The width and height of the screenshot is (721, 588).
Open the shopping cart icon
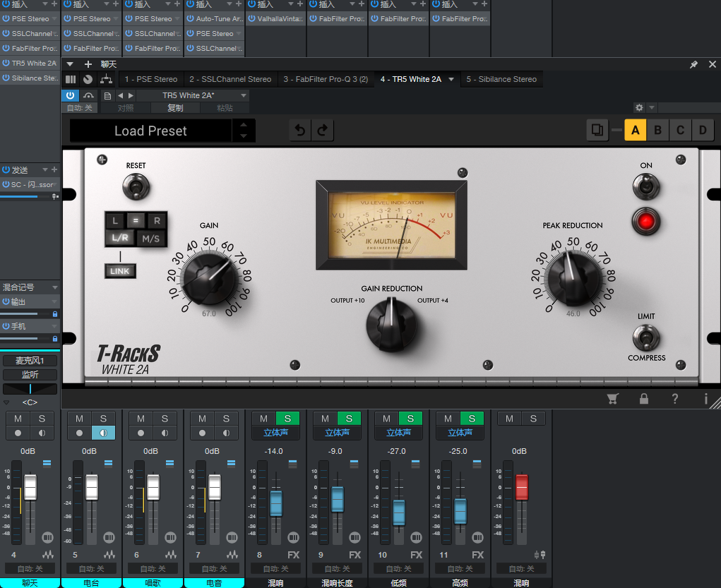(612, 399)
